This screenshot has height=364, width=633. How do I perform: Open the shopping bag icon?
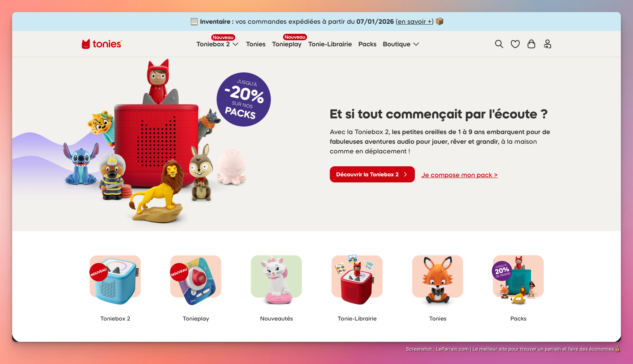[531, 44]
